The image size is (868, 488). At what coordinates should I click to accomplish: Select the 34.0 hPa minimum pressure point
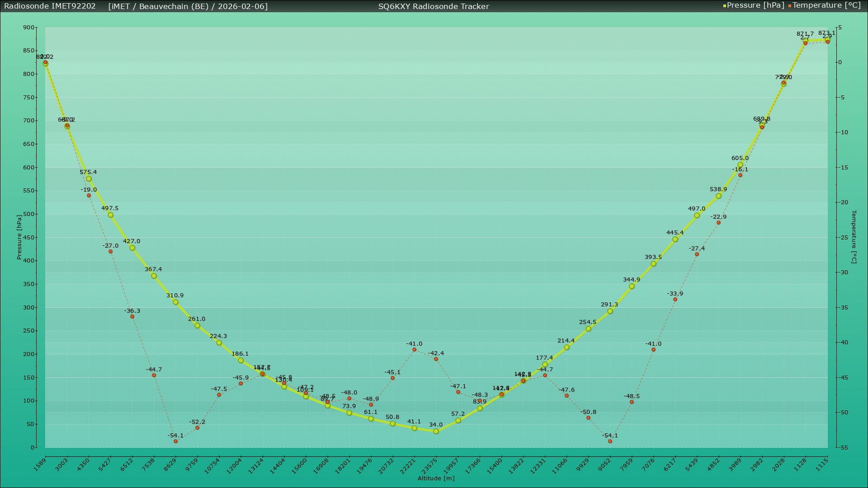[x=436, y=432]
